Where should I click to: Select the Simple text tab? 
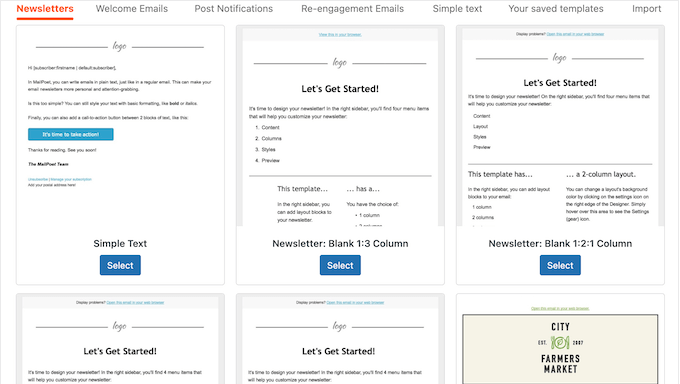457,9
